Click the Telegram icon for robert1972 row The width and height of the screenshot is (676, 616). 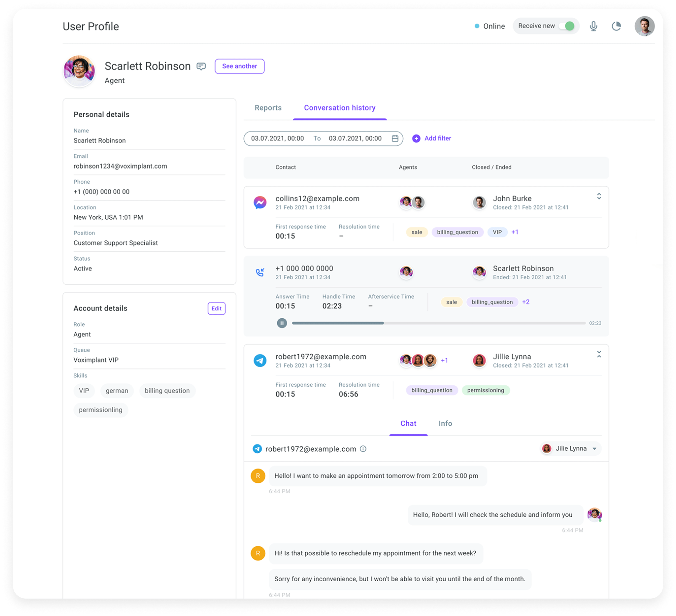coord(260,361)
